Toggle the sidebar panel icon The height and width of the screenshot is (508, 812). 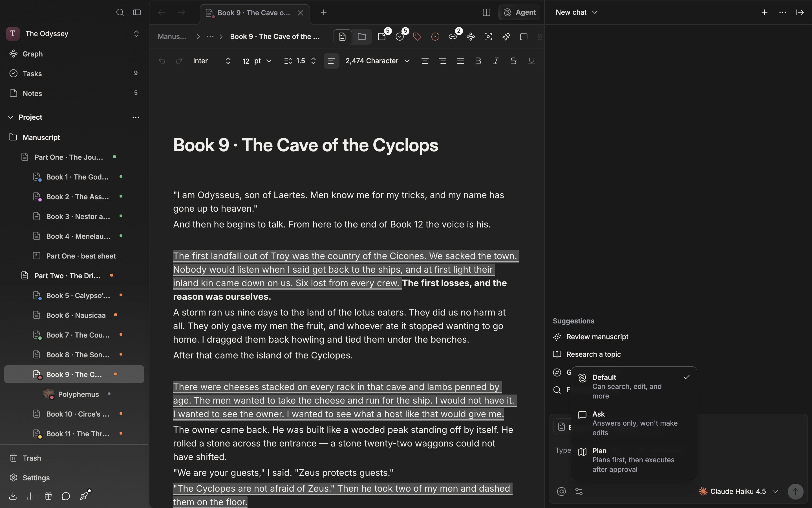[x=137, y=12]
